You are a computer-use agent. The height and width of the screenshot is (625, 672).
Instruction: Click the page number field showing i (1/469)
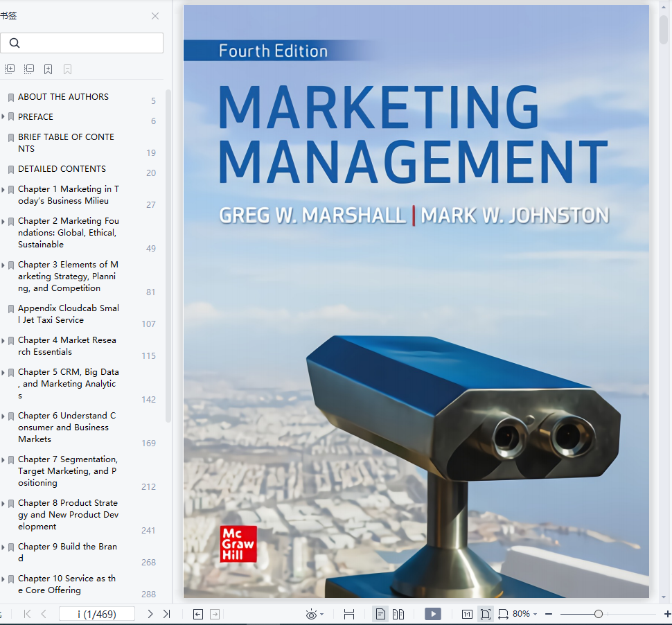tap(97, 614)
